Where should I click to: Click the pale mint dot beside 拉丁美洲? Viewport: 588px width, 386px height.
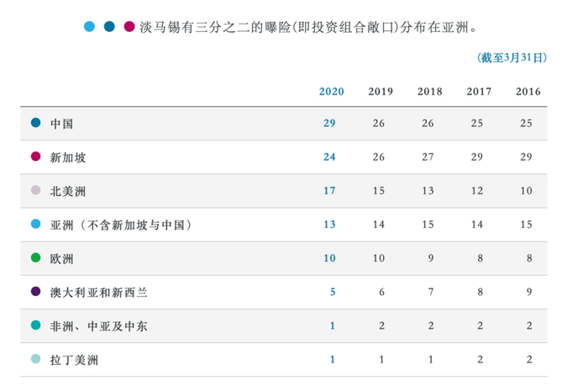pos(35,359)
